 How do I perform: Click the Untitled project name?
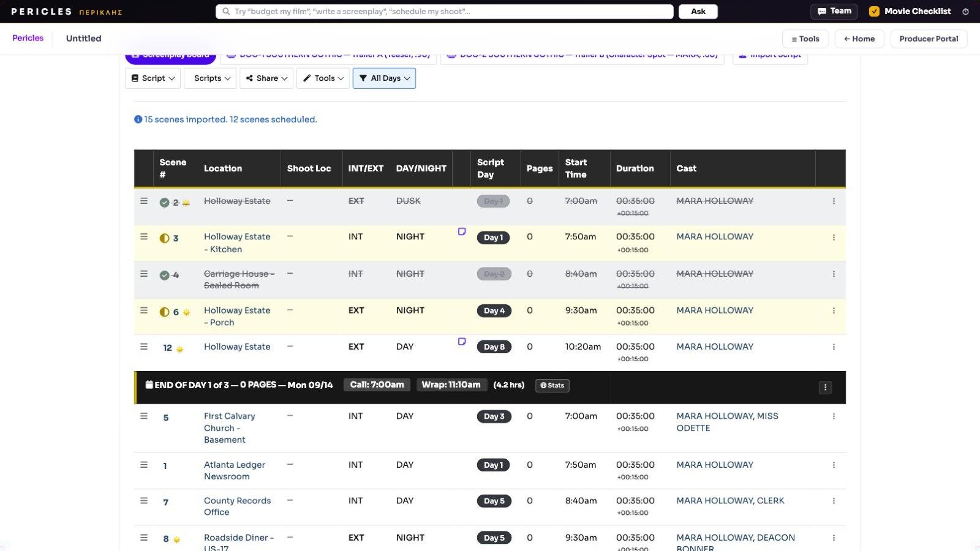coord(84,39)
